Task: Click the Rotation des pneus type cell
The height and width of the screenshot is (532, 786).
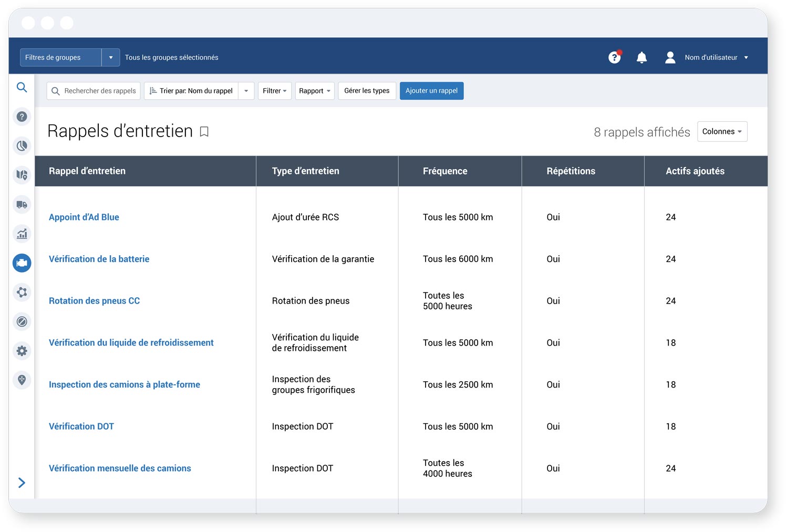Action: point(311,301)
